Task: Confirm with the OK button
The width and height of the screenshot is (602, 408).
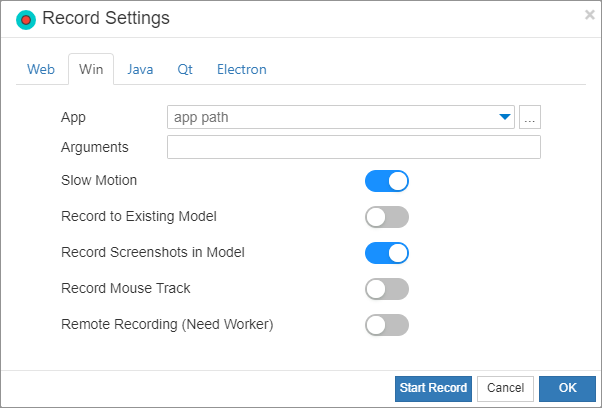Action: coord(567,388)
